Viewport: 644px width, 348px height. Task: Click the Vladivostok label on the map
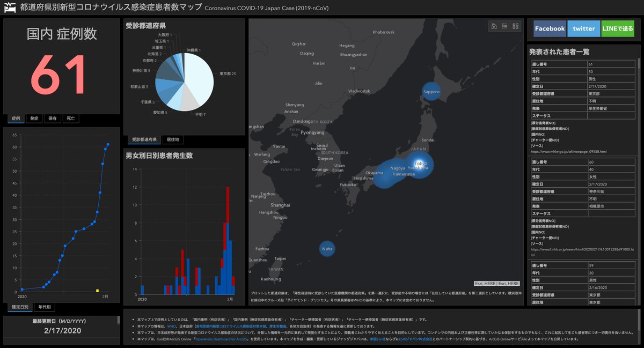coord(359,91)
